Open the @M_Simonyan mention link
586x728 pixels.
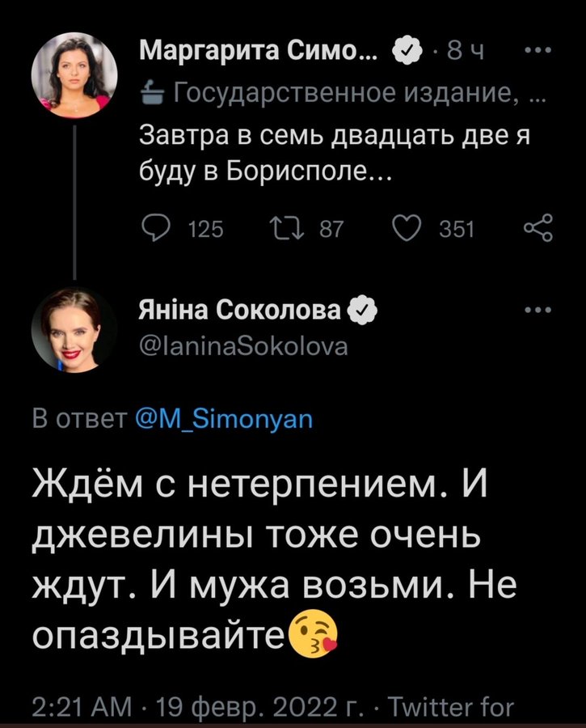click(221, 421)
